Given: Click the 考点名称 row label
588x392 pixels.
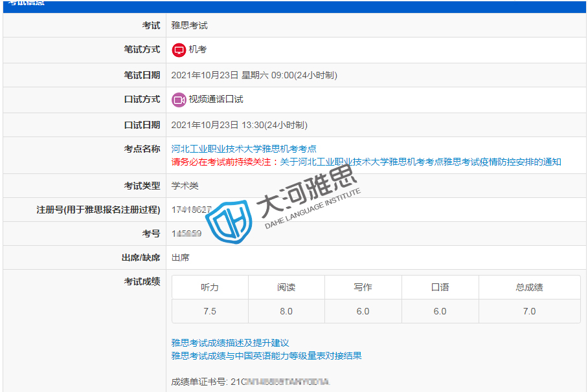Looking at the screenshot, I should click(142, 149).
